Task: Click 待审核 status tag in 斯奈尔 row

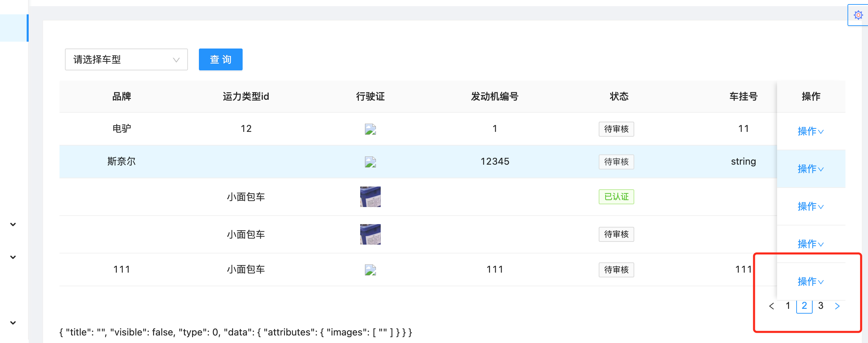Action: [x=616, y=162]
